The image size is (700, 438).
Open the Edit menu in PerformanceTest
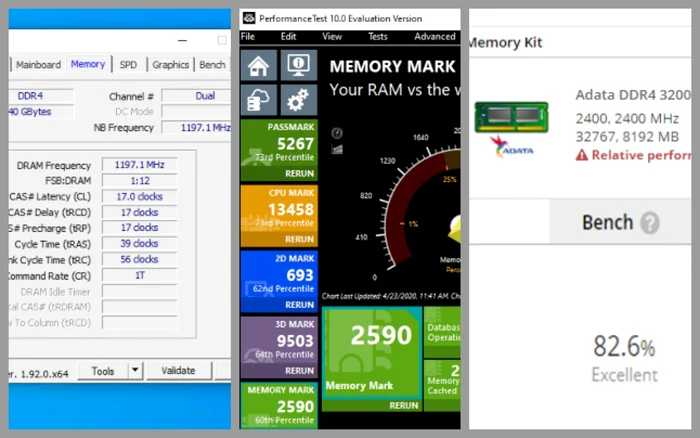point(288,37)
